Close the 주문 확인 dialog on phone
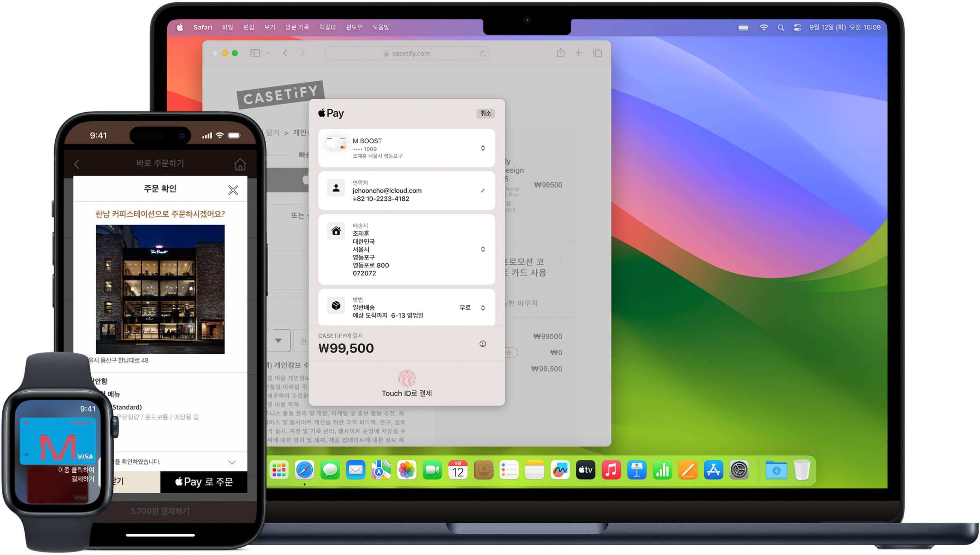Viewport: 980px width, 555px height. pyautogui.click(x=233, y=190)
